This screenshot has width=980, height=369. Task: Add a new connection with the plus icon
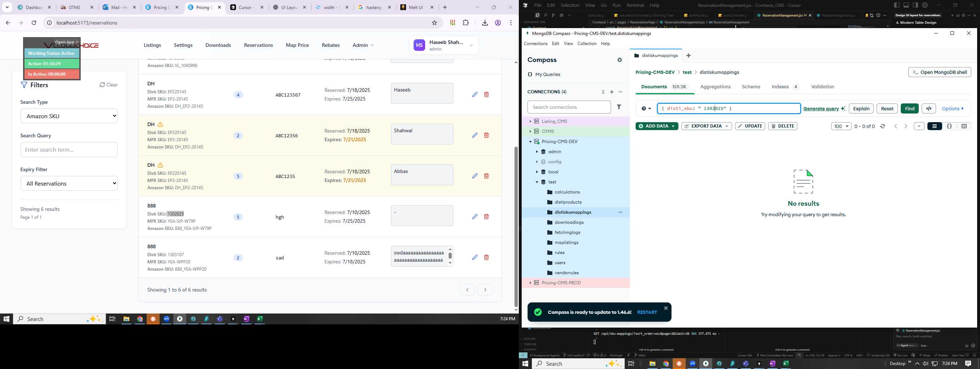[612, 92]
